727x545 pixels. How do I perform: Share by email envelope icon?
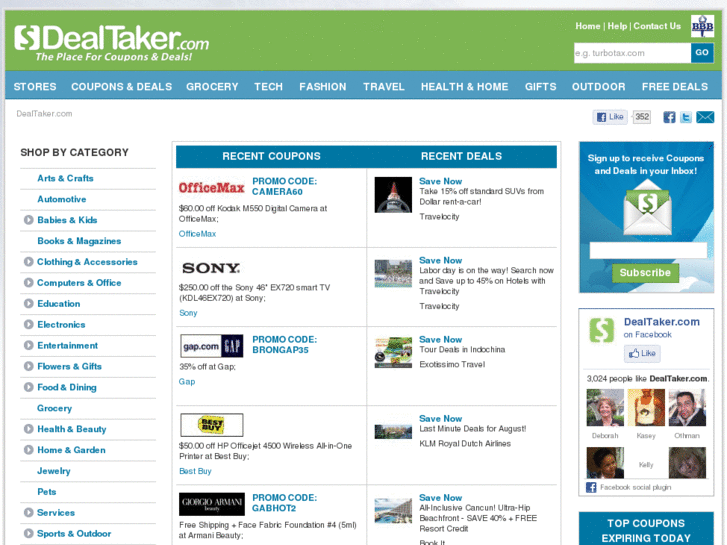(705, 117)
